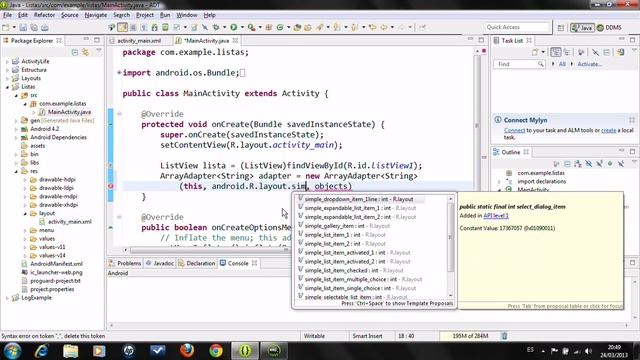Image resolution: width=640 pixels, height=360 pixels.
Task: Click the Run External Tools icon
Action: tap(251, 27)
